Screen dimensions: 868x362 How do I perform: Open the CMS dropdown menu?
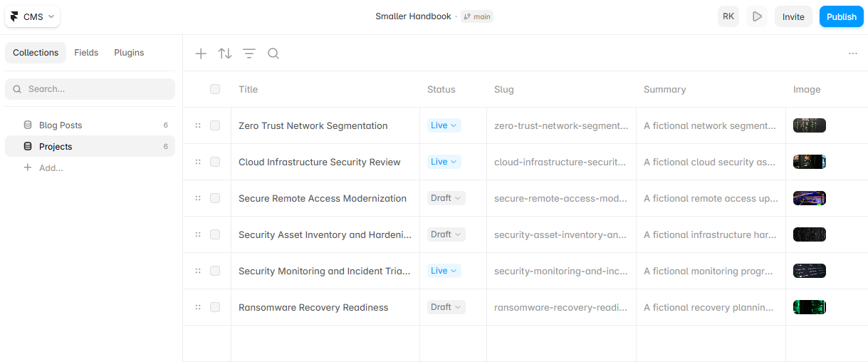pos(33,16)
